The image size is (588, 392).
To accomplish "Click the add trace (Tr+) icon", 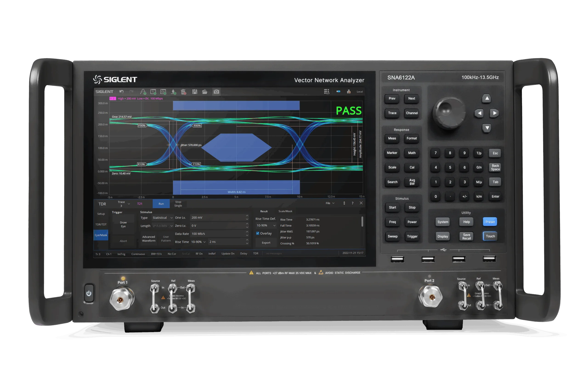I will click(x=153, y=92).
